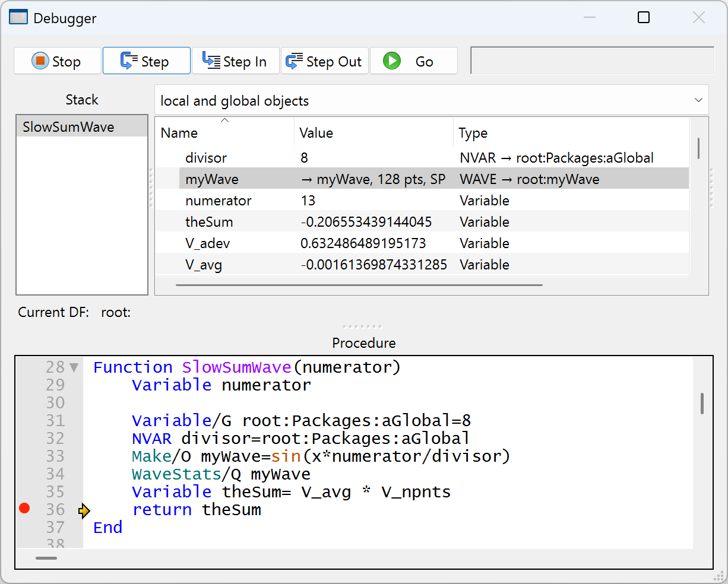This screenshot has height=584, width=728.
Task: Click the Type column header
Action: [x=473, y=133]
